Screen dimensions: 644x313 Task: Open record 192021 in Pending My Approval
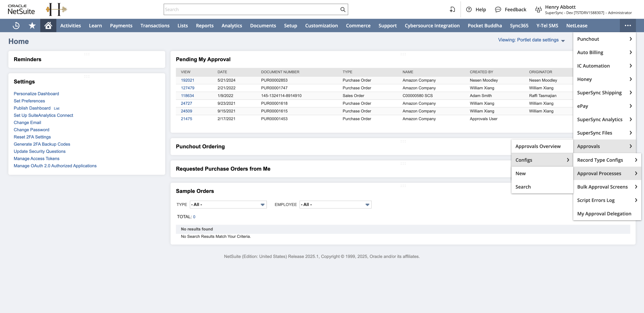pos(187,80)
